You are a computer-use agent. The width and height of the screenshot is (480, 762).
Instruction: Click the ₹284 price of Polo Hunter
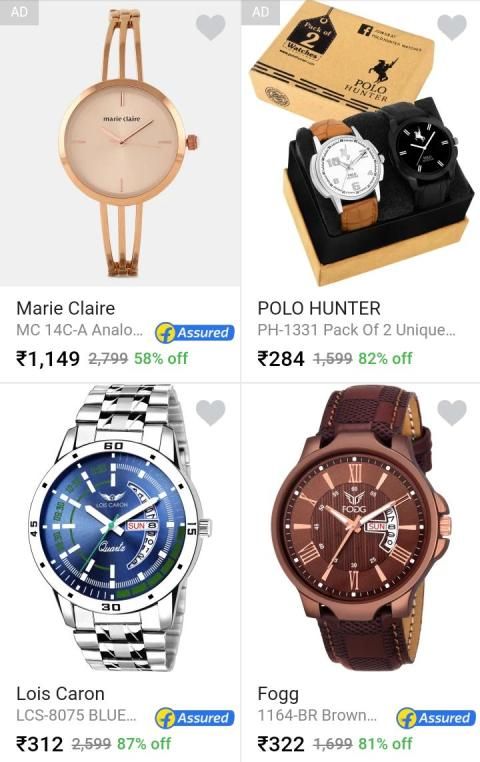[x=281, y=359]
